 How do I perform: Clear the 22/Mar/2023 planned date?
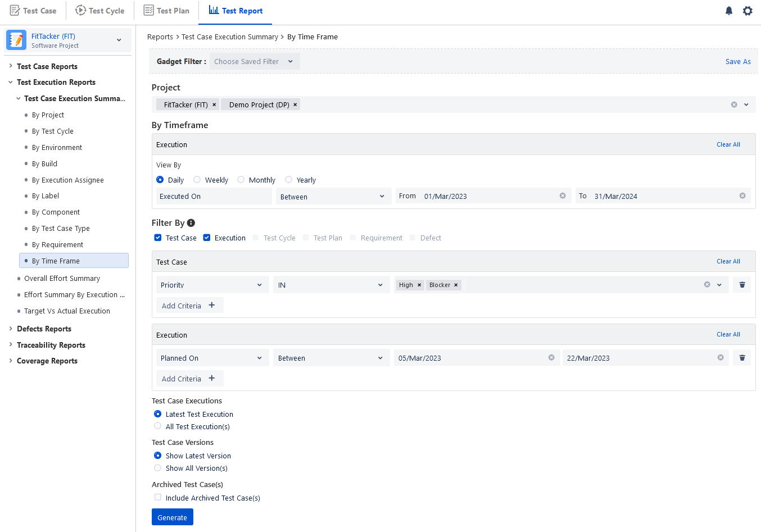click(x=721, y=357)
